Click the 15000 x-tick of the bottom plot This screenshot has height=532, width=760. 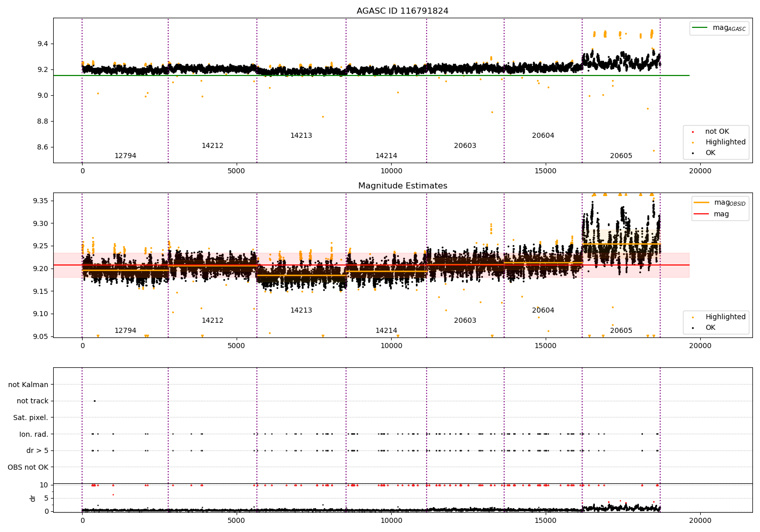pyautogui.click(x=546, y=521)
